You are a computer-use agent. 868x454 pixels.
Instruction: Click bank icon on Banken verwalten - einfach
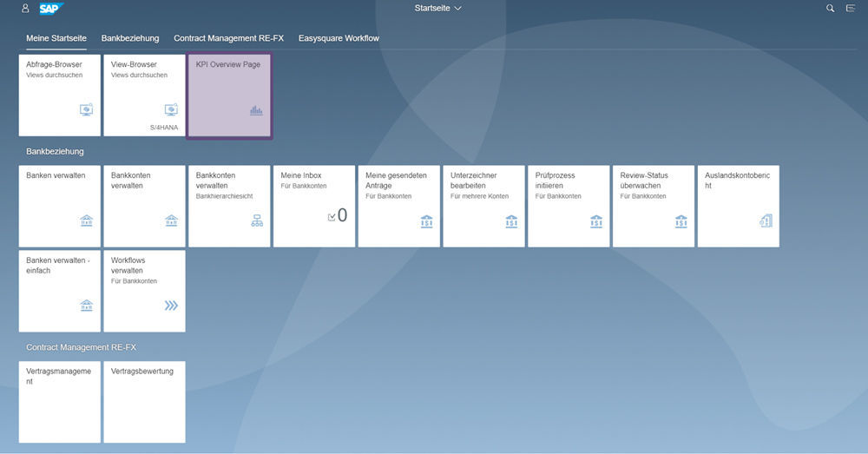(x=86, y=306)
